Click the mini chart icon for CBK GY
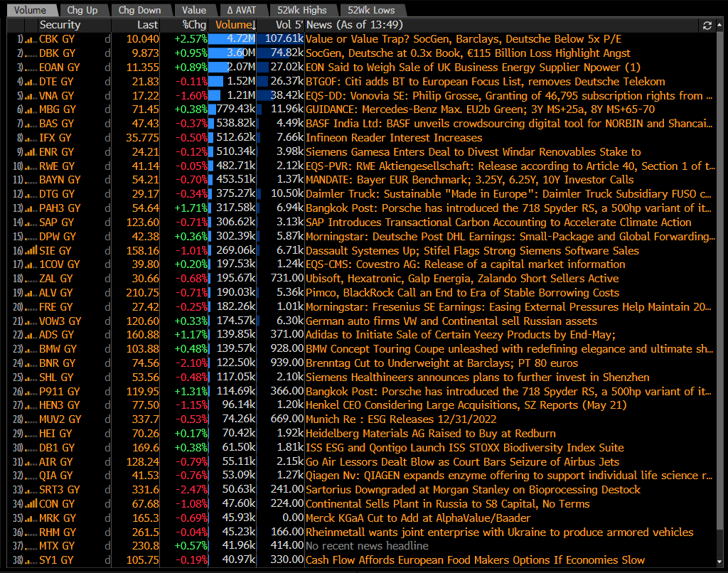 [31, 40]
